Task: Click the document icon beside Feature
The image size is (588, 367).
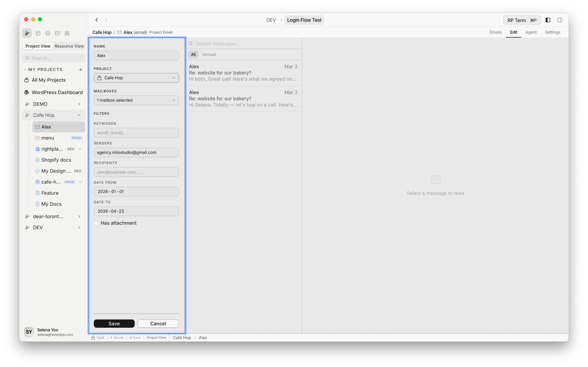Action: coord(38,193)
